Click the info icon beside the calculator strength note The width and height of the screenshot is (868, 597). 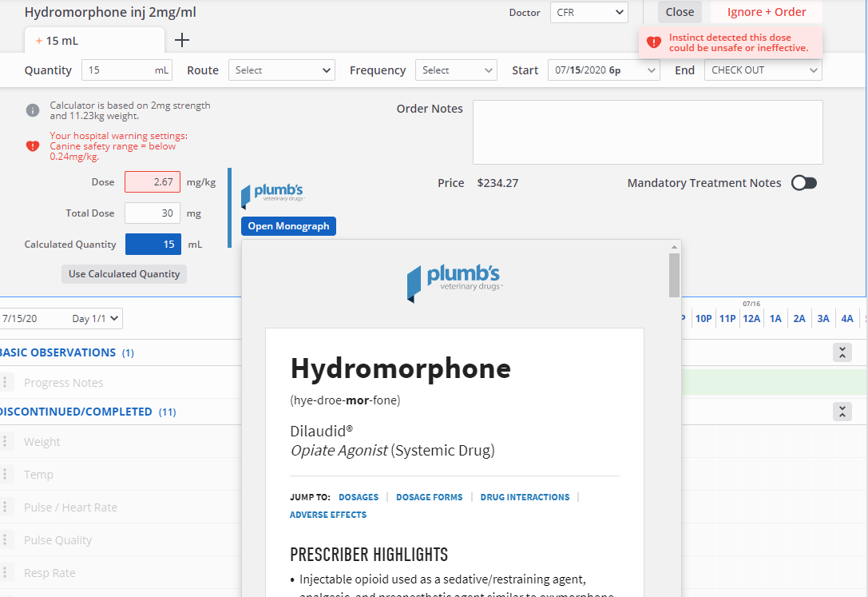pos(33,110)
